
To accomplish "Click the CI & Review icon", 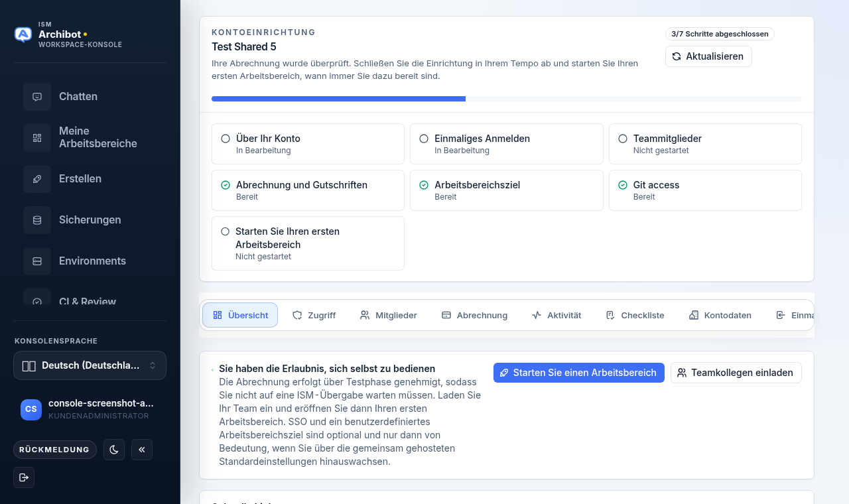I will point(37,300).
